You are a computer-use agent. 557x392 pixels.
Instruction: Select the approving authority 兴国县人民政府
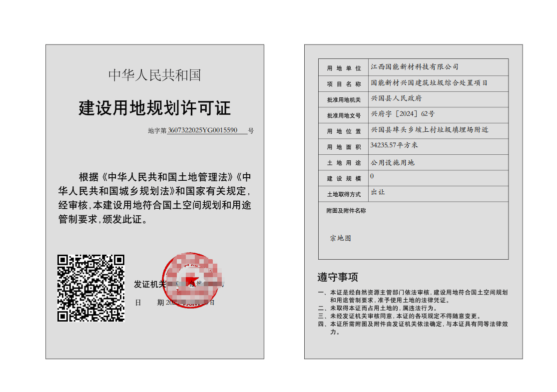point(396,98)
